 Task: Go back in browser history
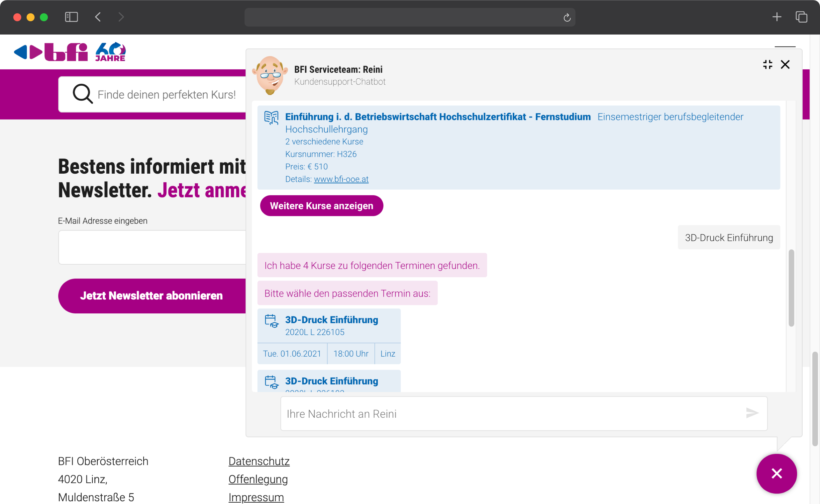98,17
